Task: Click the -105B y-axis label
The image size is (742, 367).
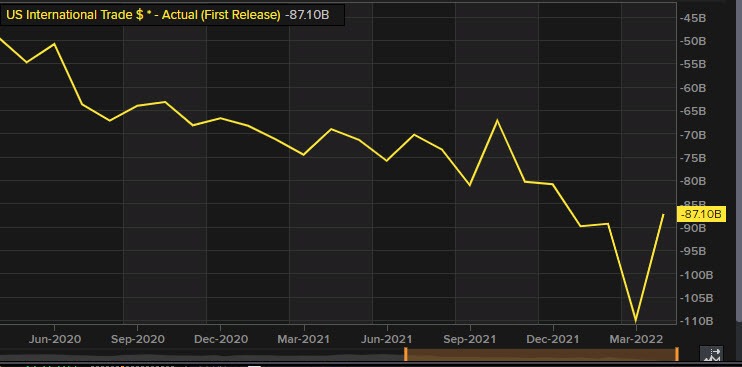Action: coord(696,298)
